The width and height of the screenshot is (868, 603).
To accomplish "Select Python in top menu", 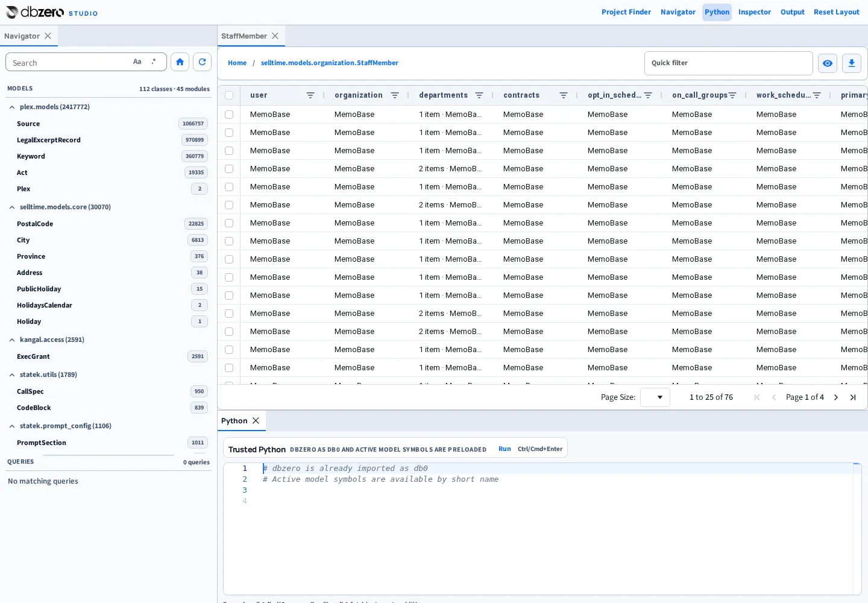I will (717, 12).
